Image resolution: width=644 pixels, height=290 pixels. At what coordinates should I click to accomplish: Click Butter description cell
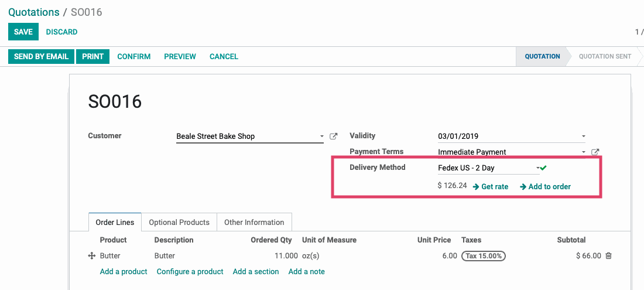click(x=165, y=256)
